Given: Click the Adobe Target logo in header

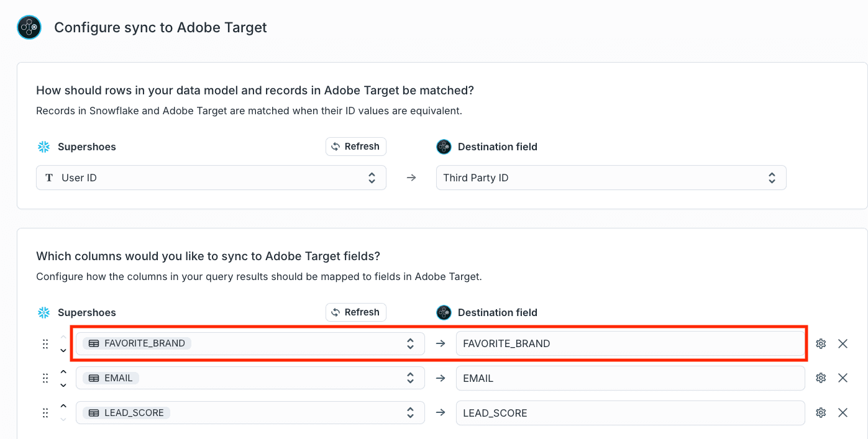Looking at the screenshot, I should pyautogui.click(x=29, y=27).
